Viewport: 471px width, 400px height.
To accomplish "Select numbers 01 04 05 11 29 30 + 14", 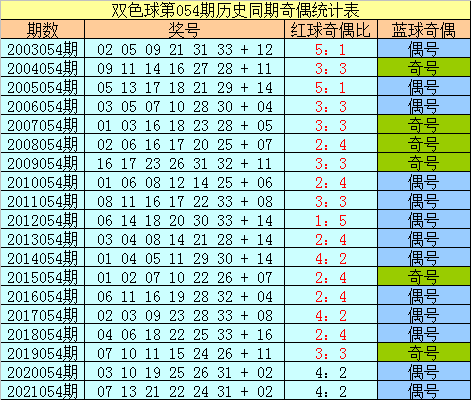I will click(x=185, y=258).
